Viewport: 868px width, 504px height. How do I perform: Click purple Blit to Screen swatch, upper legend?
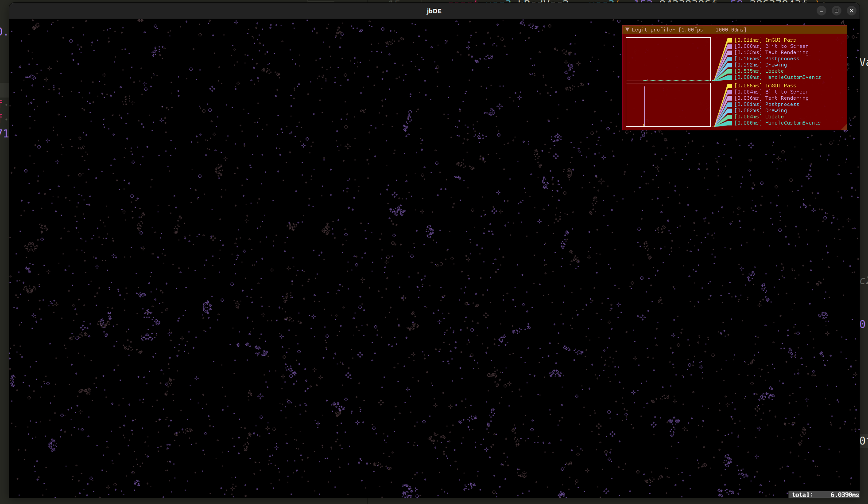tap(729, 46)
